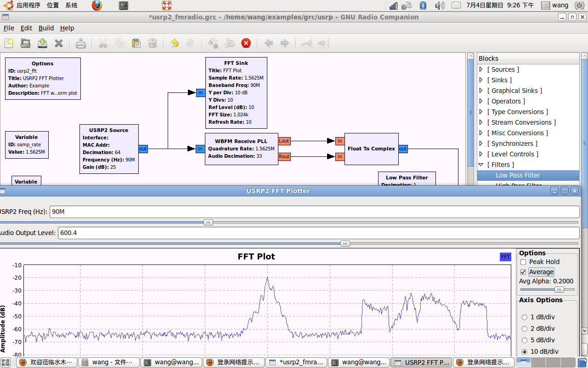Uncheck the Average checkbox
Viewport: 588px width, 368px height.
click(x=523, y=272)
